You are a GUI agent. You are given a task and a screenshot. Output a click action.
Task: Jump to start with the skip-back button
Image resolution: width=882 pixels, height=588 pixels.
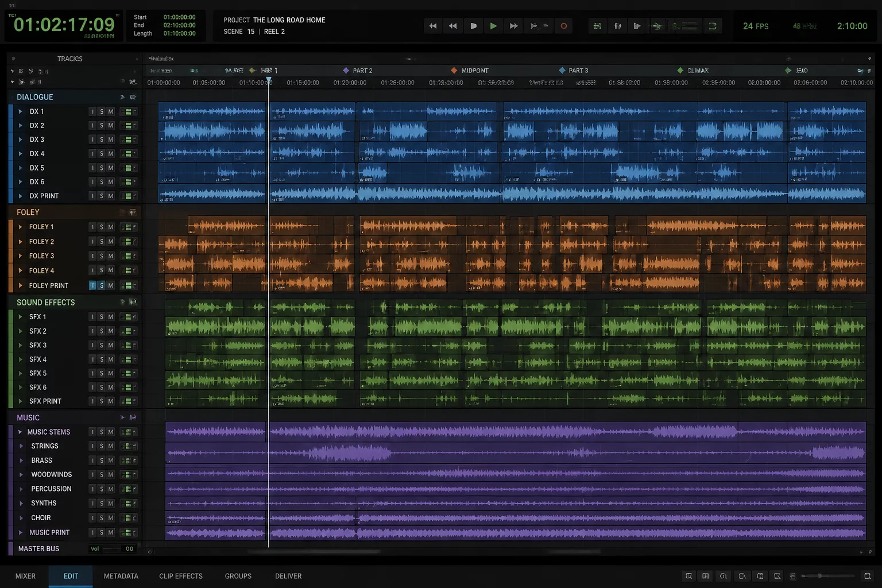click(433, 26)
